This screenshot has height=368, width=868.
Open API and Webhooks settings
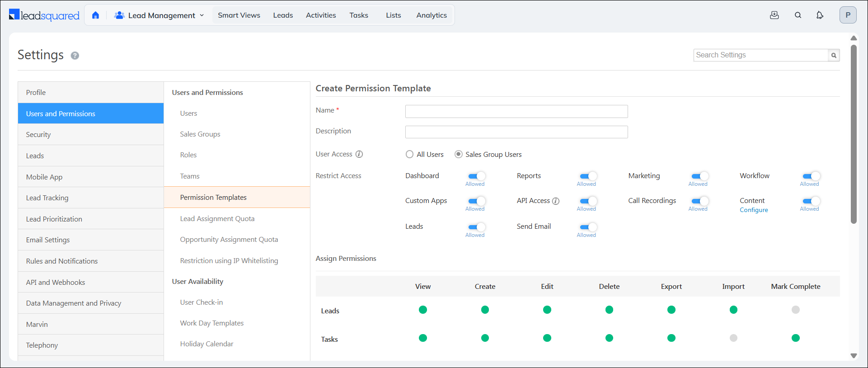click(91, 282)
